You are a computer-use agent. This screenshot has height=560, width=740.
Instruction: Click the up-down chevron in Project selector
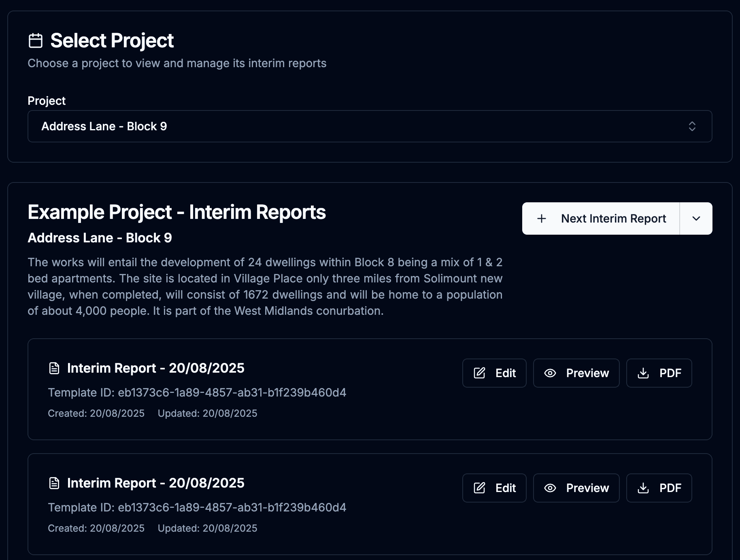(692, 126)
